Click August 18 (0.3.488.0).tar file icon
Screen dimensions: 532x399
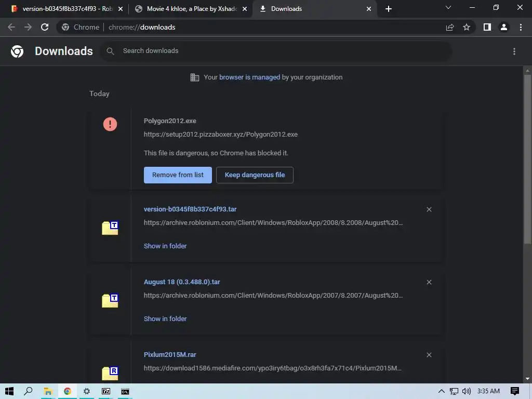(x=110, y=301)
